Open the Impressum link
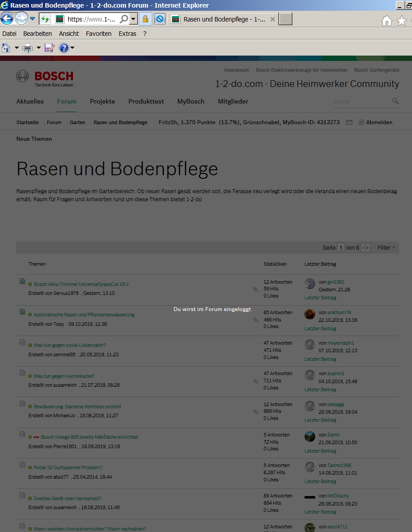Image resolution: width=412 pixels, height=532 pixels. point(237,70)
